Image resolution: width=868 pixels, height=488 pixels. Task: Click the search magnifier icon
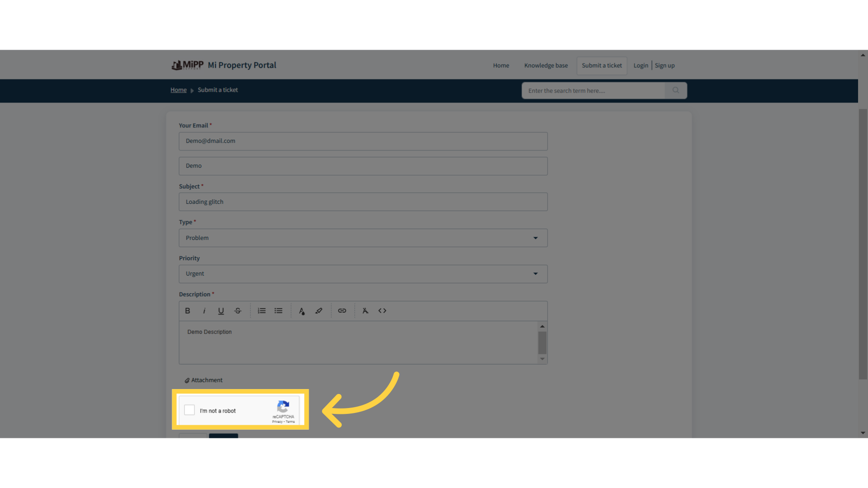676,90
